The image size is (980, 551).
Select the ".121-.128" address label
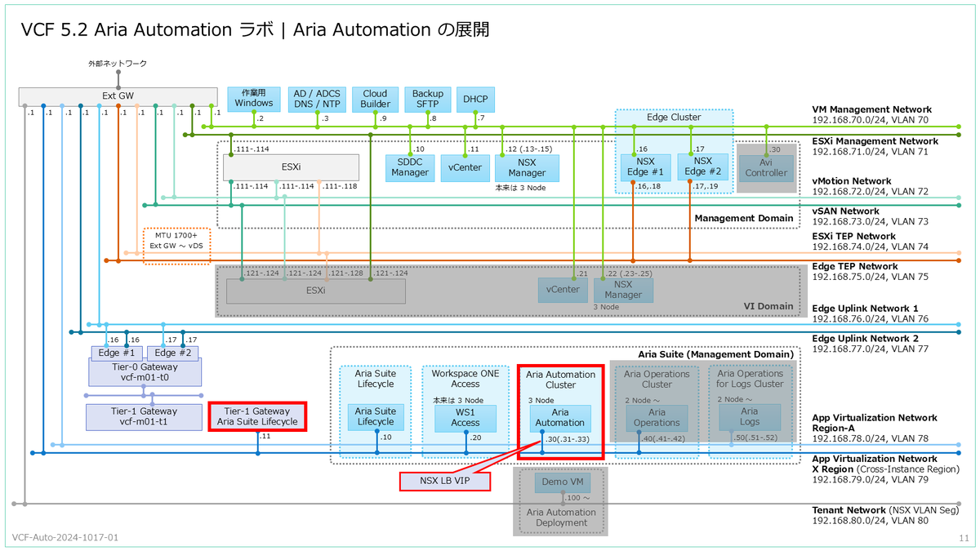(x=345, y=273)
